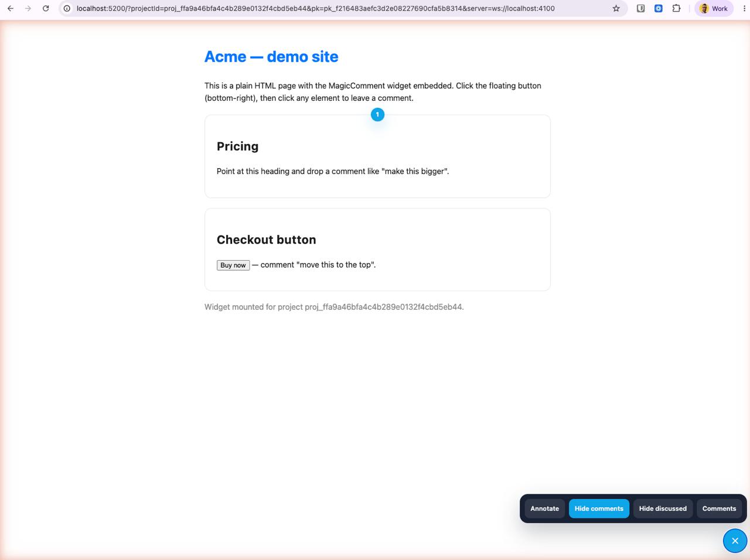Viewport: 750px width, 560px height.
Task: Click the Widget mounted for project footer text
Action: 334,307
